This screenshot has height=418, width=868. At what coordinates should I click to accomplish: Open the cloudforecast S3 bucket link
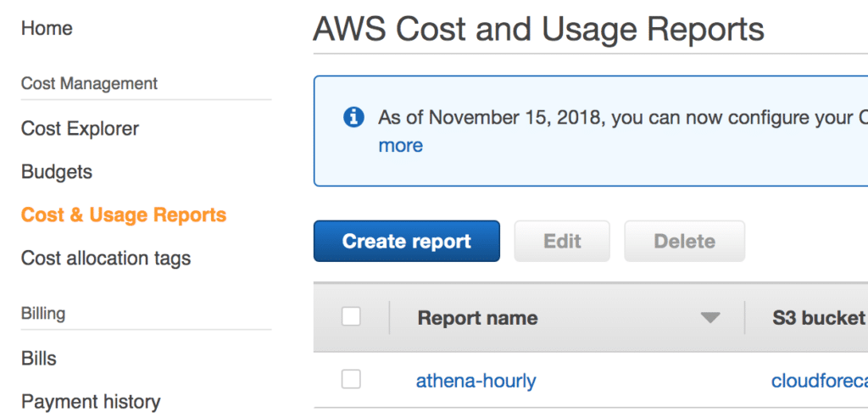(820, 381)
